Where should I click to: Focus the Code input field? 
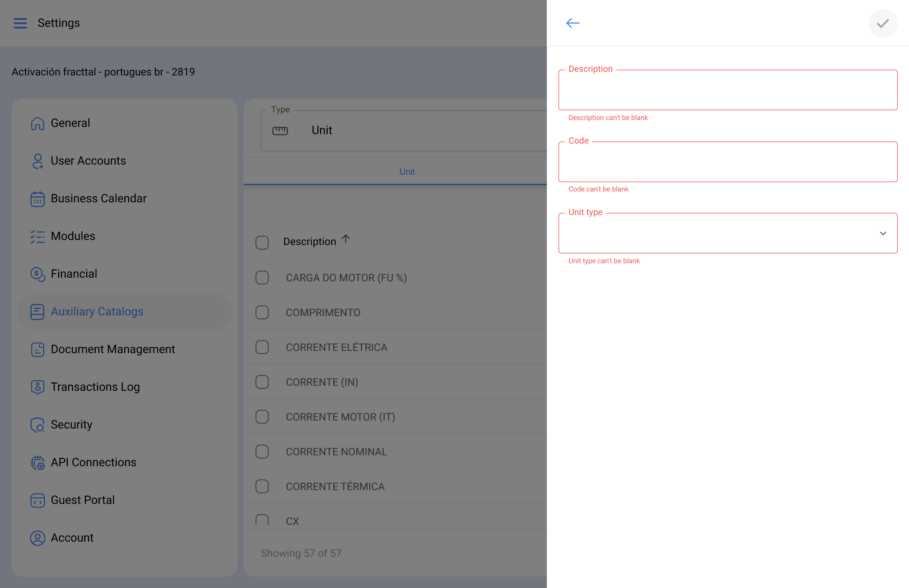(x=727, y=162)
